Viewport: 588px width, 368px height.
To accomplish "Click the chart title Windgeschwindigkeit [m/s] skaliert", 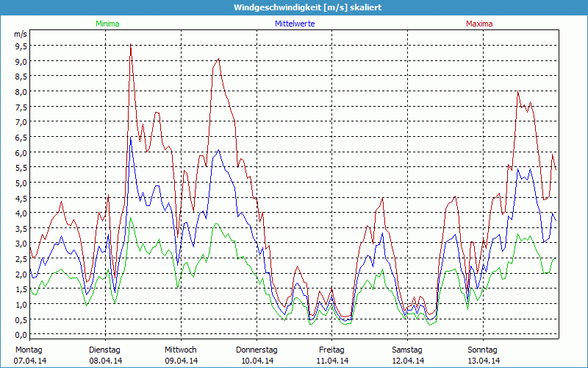I will (307, 7).
